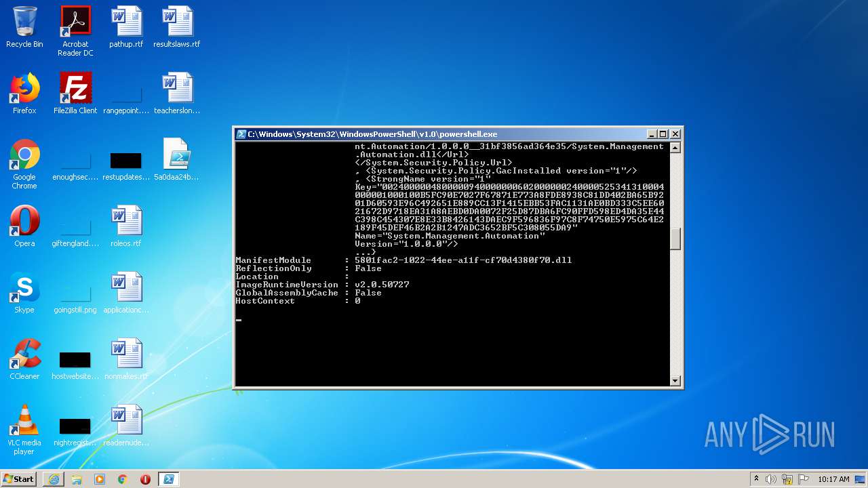The height and width of the screenshot is (488, 868).
Task: Close the PowerShell window
Action: pos(675,134)
